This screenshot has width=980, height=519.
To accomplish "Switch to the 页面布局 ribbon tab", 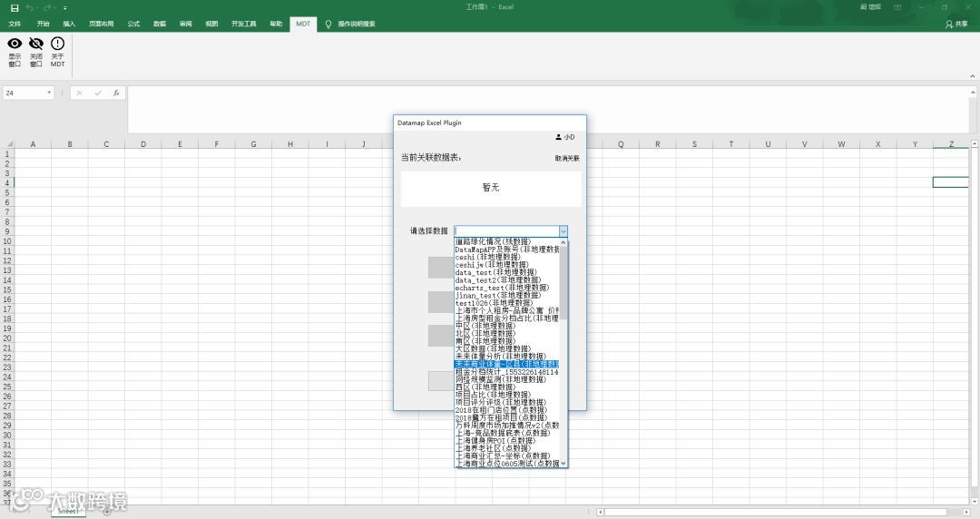I will tap(102, 24).
